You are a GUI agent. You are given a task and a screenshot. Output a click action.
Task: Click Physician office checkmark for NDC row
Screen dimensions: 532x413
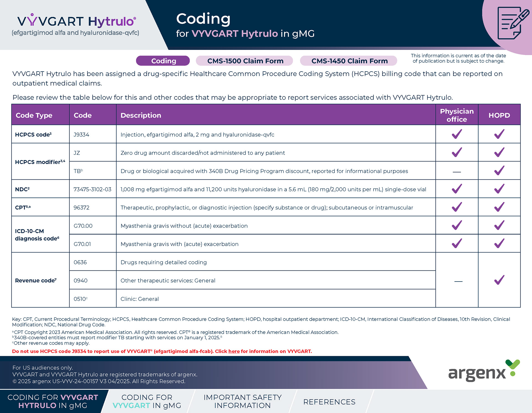pos(457,189)
